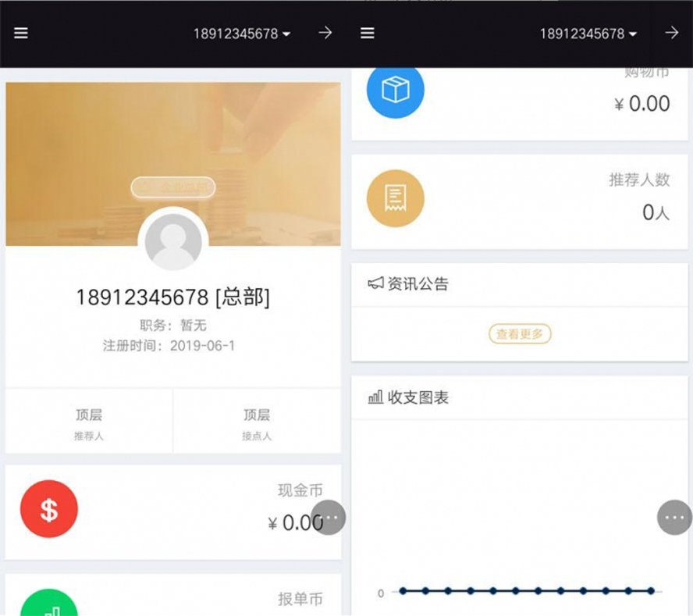Click megaphone icon beside 资讯公告

coord(375,283)
